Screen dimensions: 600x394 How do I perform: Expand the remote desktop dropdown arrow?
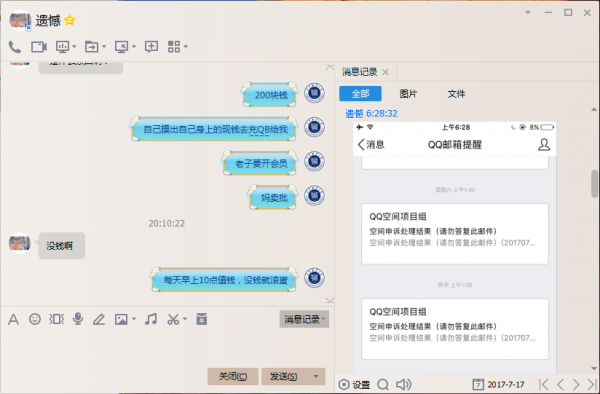coord(134,47)
